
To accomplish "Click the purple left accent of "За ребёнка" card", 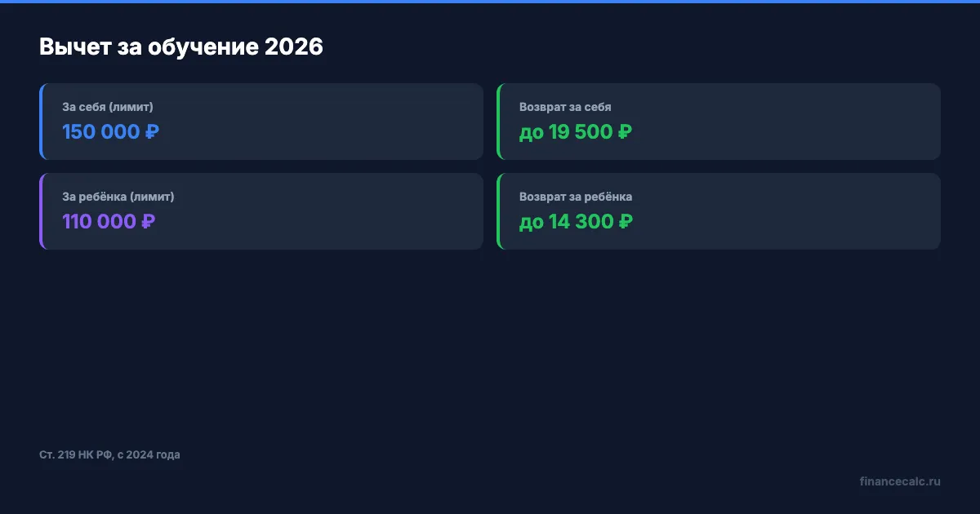I will click(41, 211).
